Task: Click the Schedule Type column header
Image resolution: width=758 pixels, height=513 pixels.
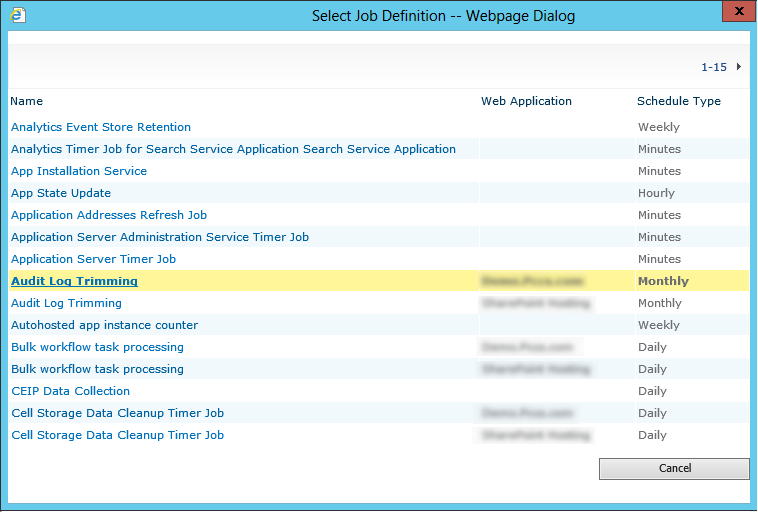Action: point(678,101)
